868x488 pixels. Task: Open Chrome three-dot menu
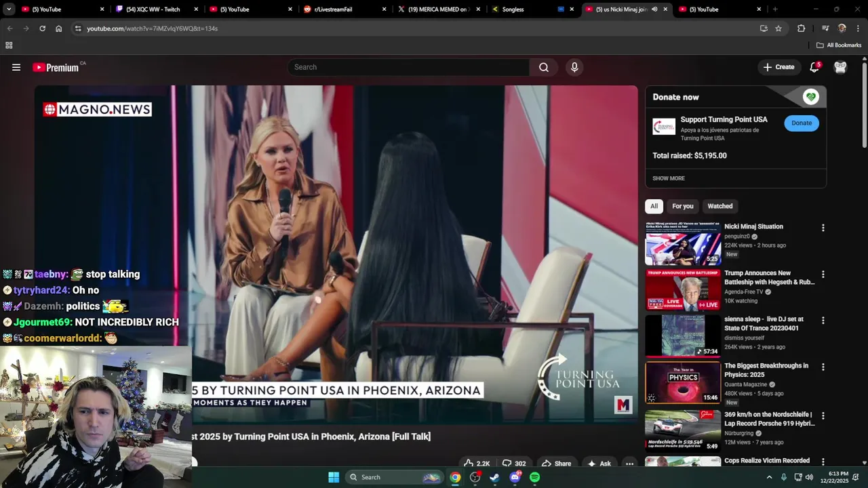(858, 28)
